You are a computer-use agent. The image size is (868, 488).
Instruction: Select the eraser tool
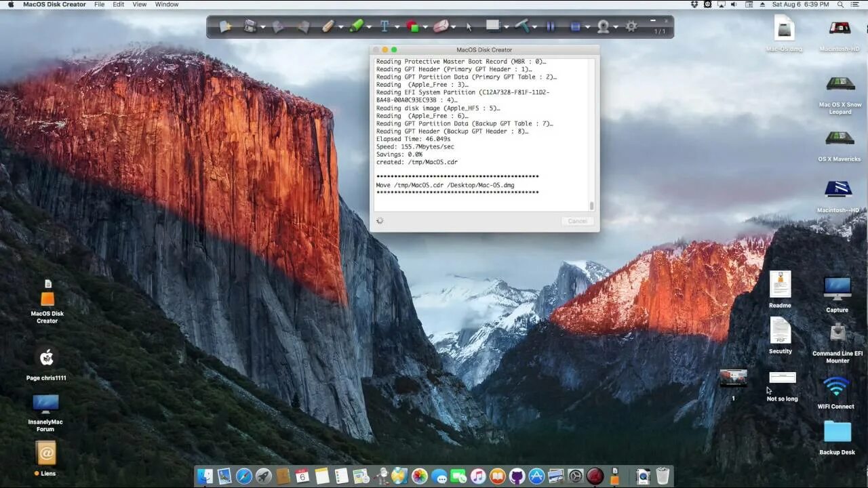click(441, 26)
